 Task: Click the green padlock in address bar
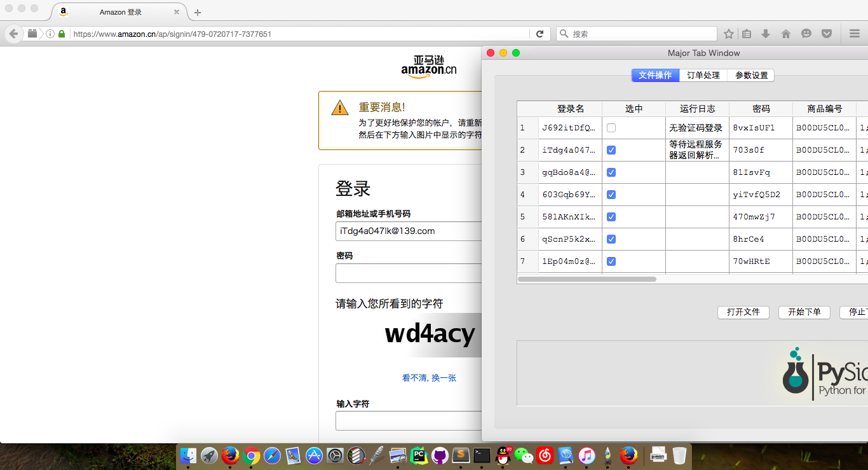tap(62, 34)
